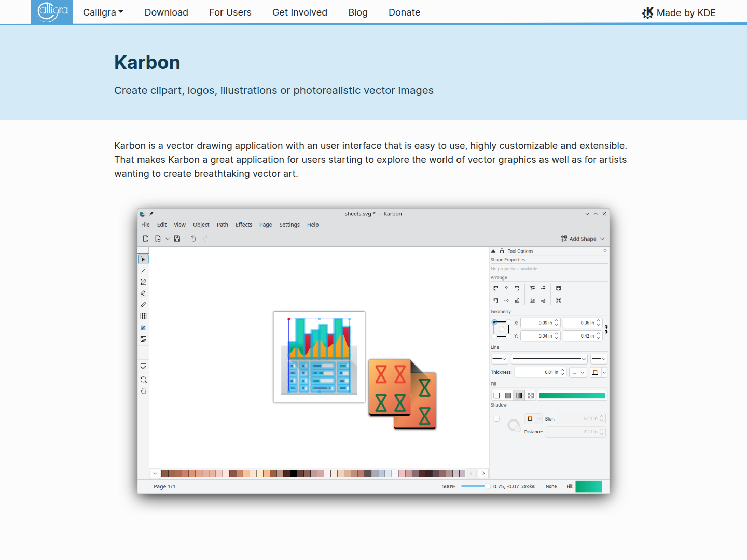The image size is (747, 560).
Task: Open the Page menu in Karbon
Action: pos(266,225)
